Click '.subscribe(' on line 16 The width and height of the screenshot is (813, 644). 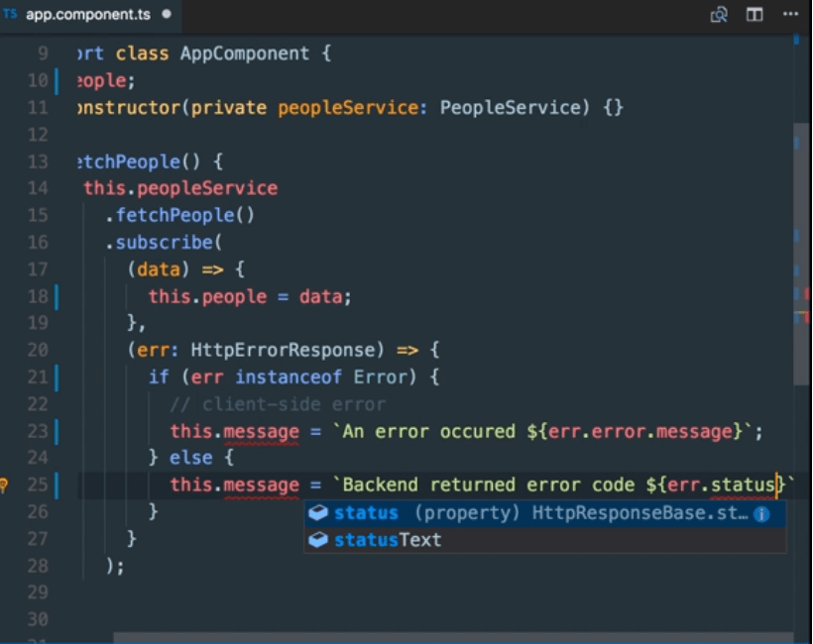164,243
